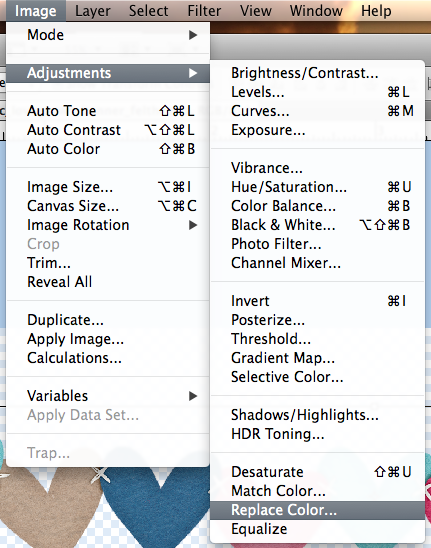Open the Curves dialog
431x548 pixels.
[317, 111]
